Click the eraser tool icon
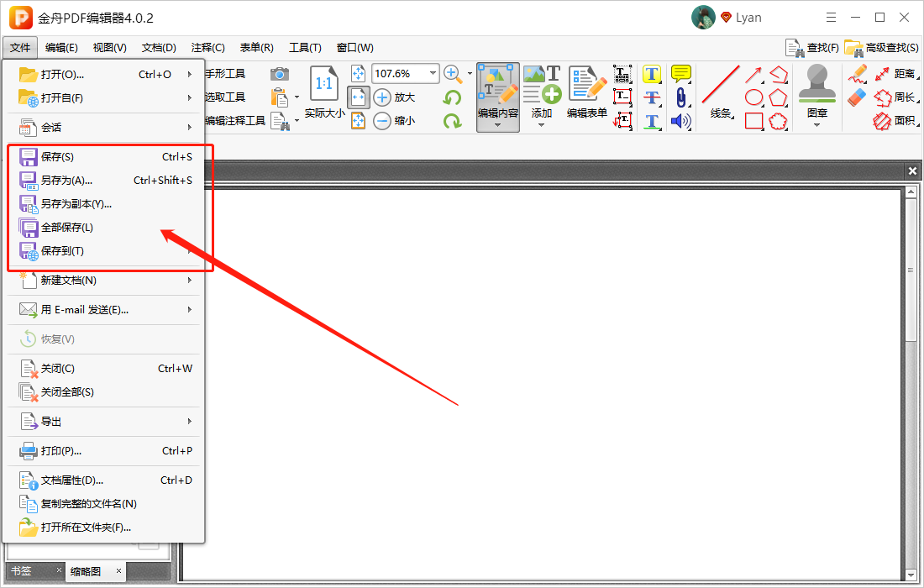 857,97
